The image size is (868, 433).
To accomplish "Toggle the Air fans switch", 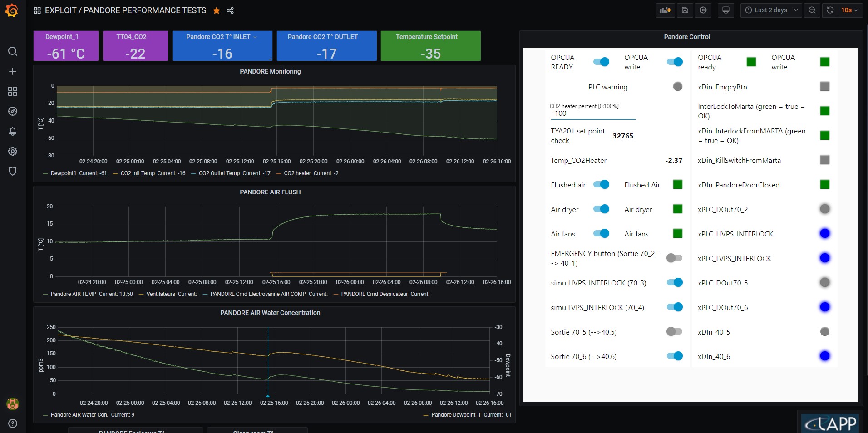I will 602,233.
